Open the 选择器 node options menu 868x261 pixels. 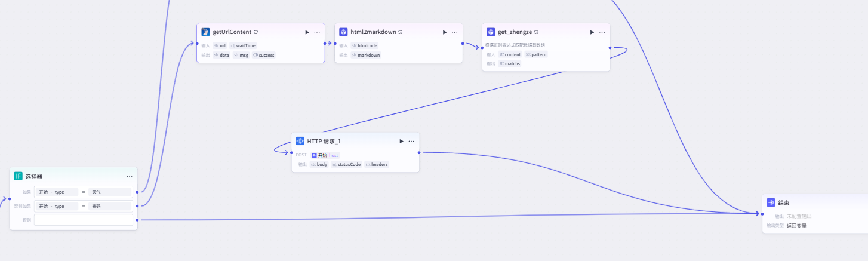[x=130, y=176]
